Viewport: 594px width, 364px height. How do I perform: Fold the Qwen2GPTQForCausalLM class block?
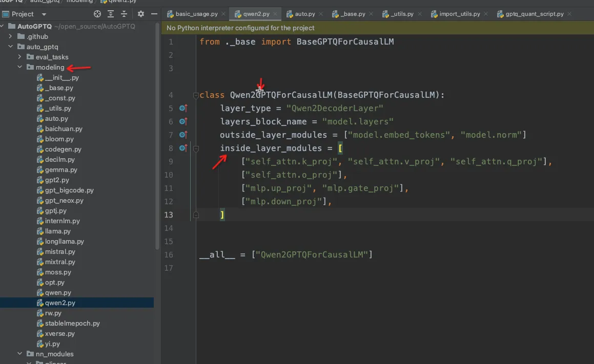pyautogui.click(x=195, y=95)
